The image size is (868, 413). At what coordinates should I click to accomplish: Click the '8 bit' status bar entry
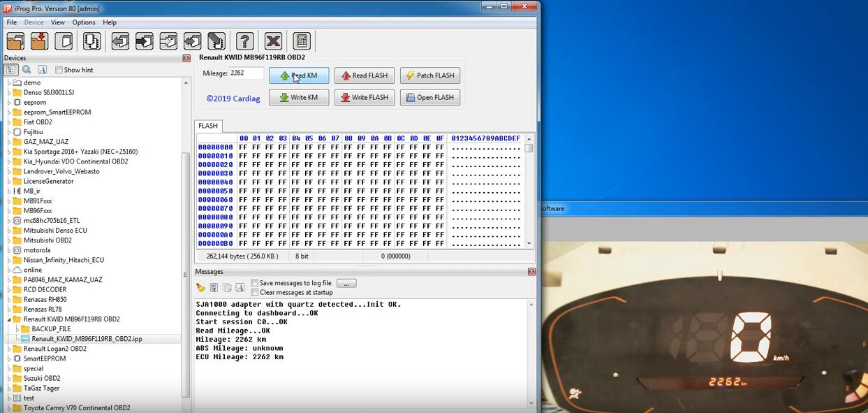tap(302, 256)
